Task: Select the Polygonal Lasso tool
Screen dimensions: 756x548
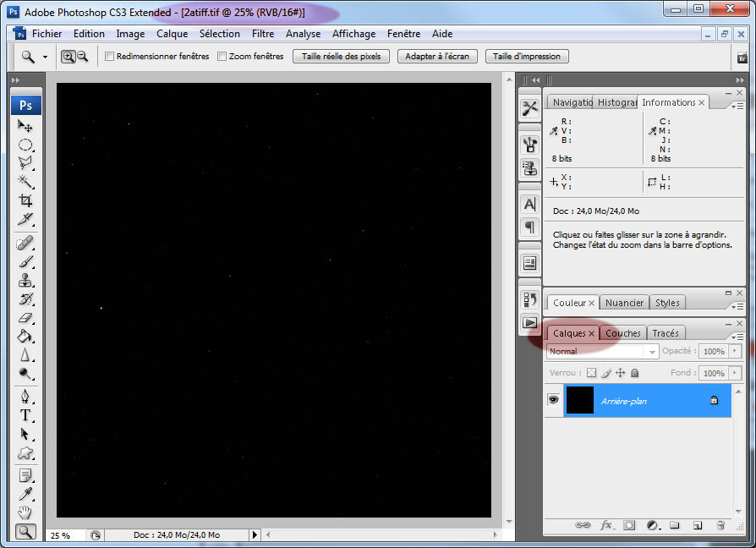Action: (25, 163)
